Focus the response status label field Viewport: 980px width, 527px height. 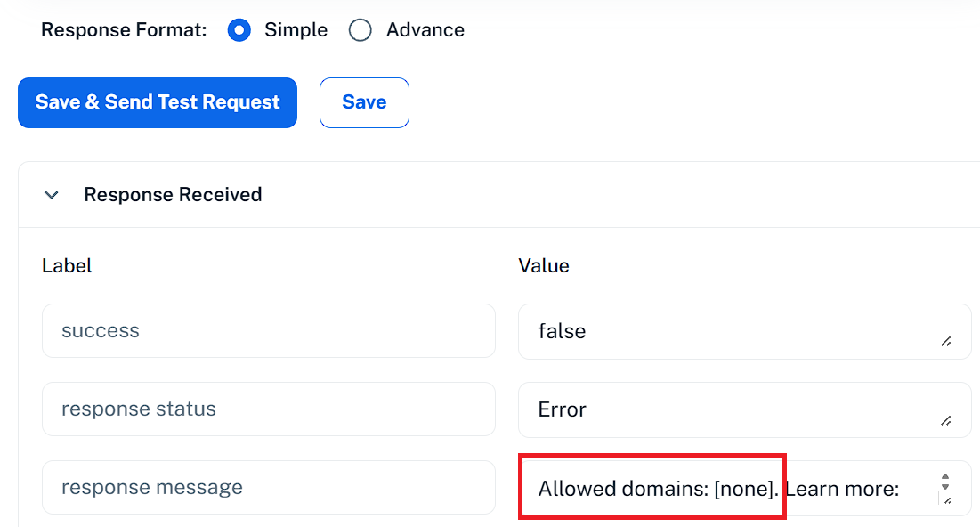coord(269,409)
